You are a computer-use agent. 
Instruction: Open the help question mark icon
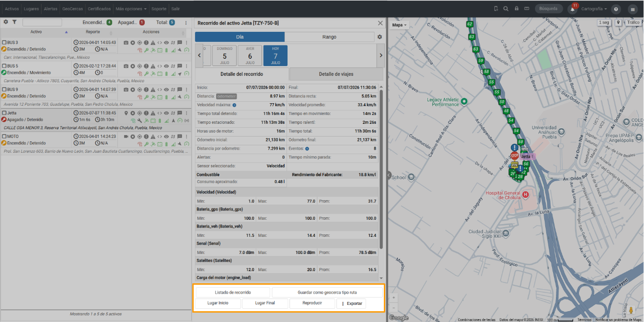(x=616, y=9)
